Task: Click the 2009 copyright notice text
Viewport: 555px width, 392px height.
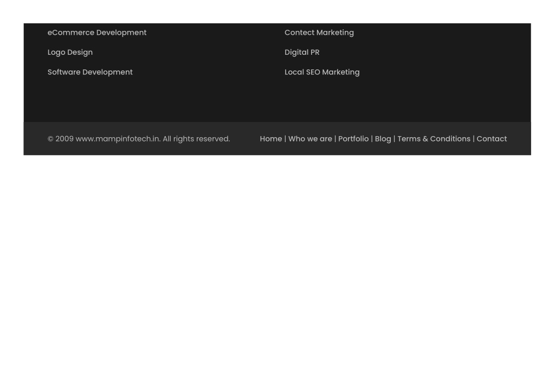Action: [x=139, y=139]
